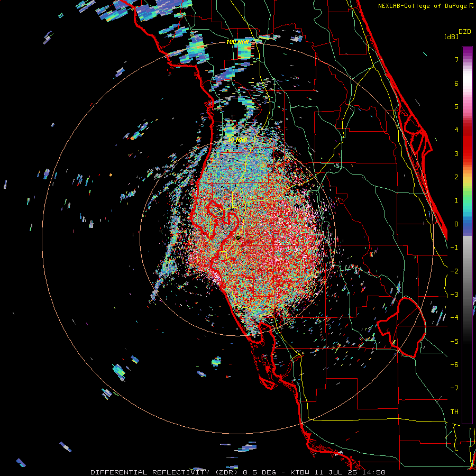Click the -2 value on the color scale
This screenshot has height=476, width=476.
(x=454, y=271)
